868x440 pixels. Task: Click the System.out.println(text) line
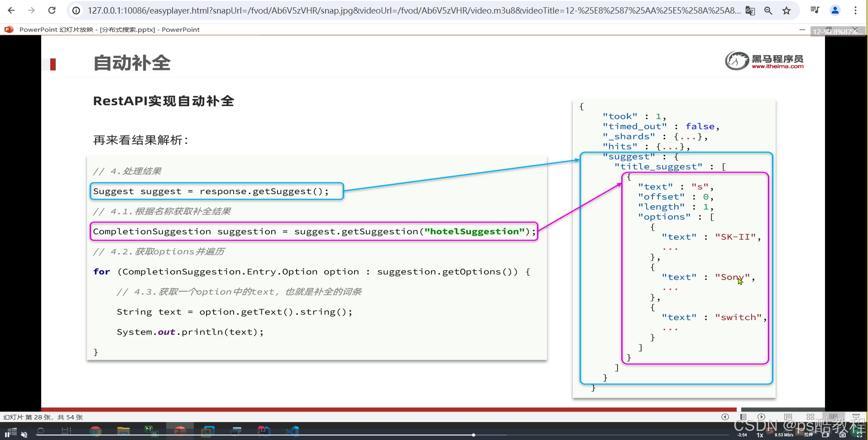[x=190, y=332]
